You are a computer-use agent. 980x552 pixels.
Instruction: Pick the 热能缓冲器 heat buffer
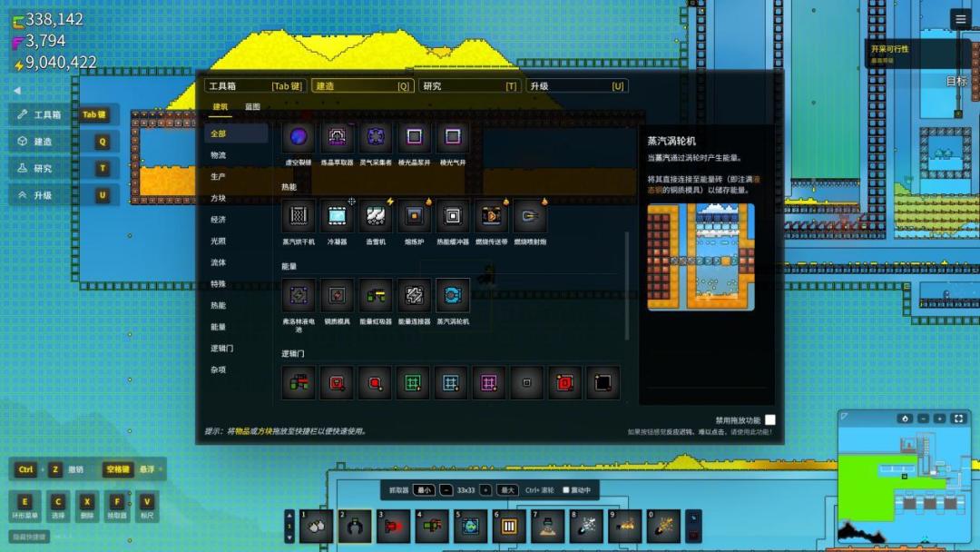pyautogui.click(x=453, y=216)
